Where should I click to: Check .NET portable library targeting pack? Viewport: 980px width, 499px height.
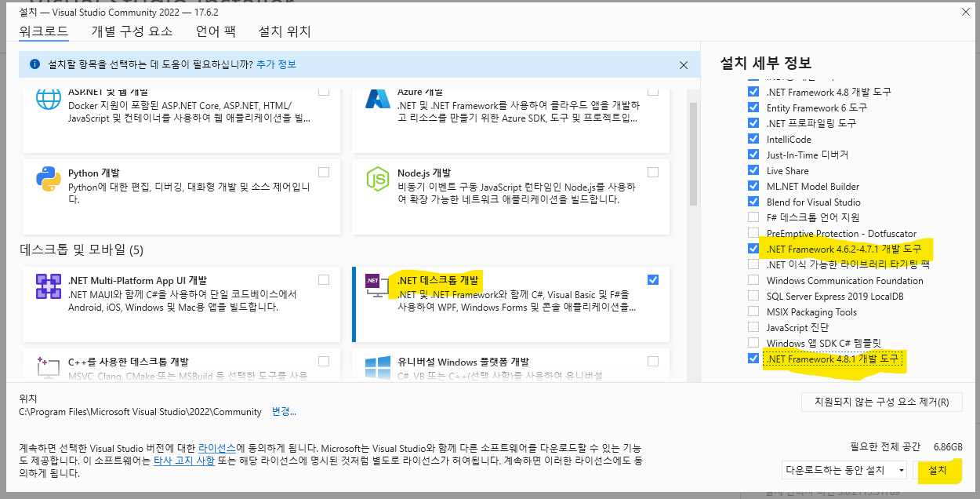click(x=753, y=264)
